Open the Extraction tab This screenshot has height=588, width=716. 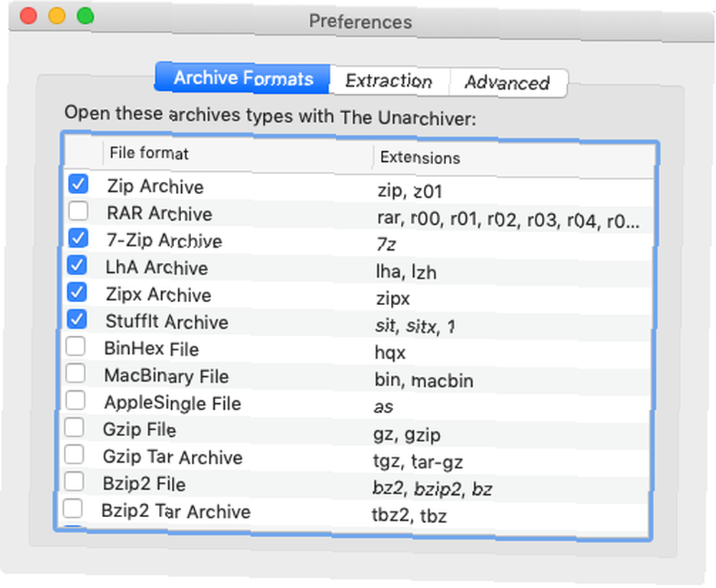click(x=389, y=81)
